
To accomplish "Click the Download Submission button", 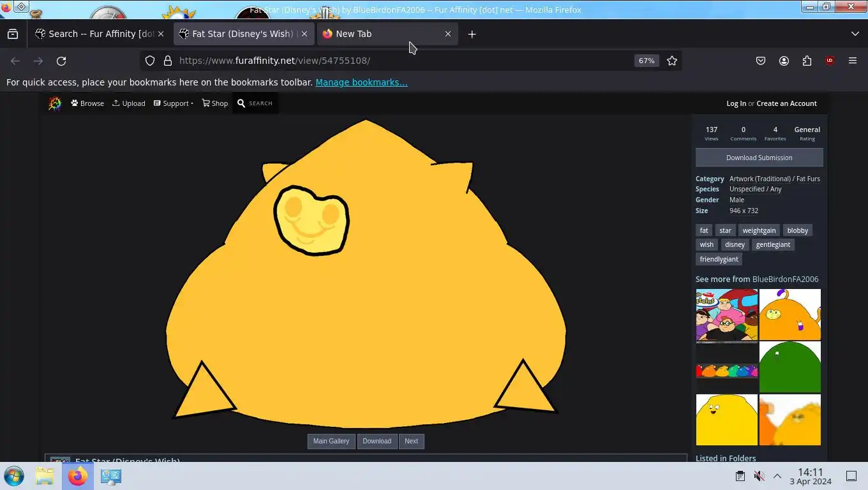I will tap(759, 158).
